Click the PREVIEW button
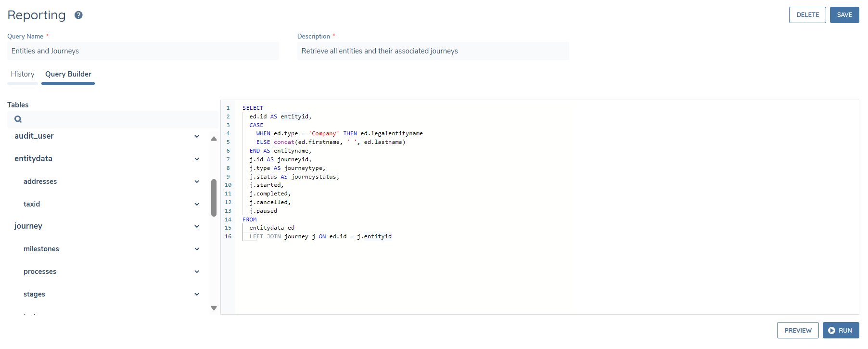This screenshot has height=349, width=868. (x=798, y=330)
